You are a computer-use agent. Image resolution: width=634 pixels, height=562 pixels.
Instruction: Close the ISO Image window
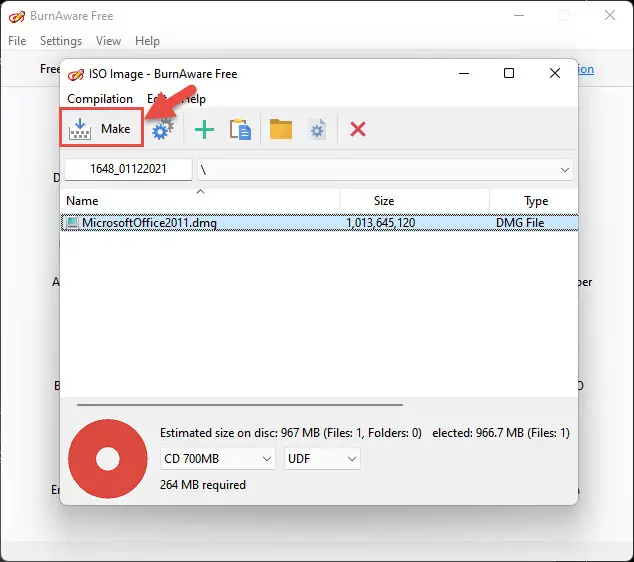click(555, 73)
